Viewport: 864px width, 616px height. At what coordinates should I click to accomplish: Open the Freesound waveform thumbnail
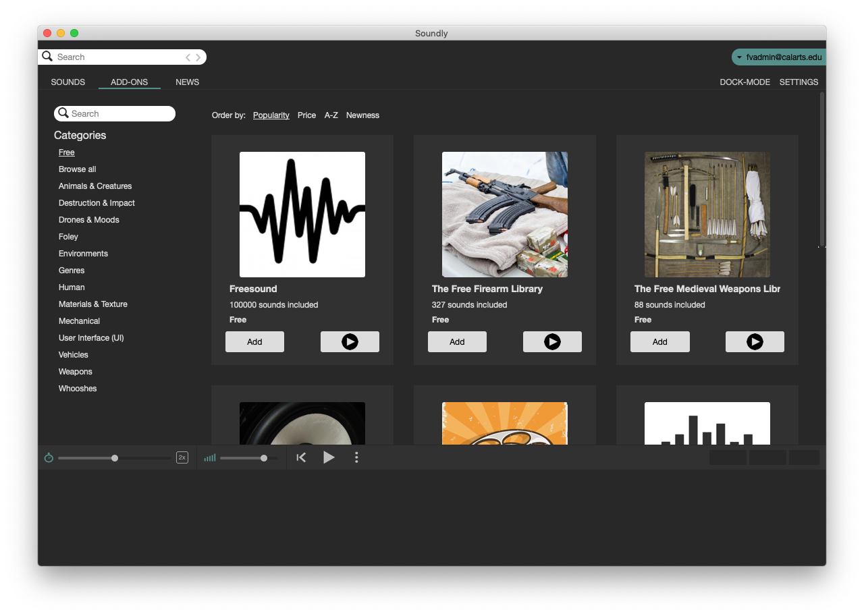tap(302, 215)
